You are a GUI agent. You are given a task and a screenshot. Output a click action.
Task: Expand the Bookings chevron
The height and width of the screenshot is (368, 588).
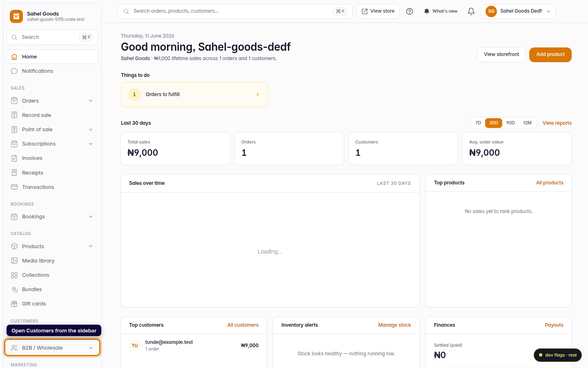(x=91, y=217)
